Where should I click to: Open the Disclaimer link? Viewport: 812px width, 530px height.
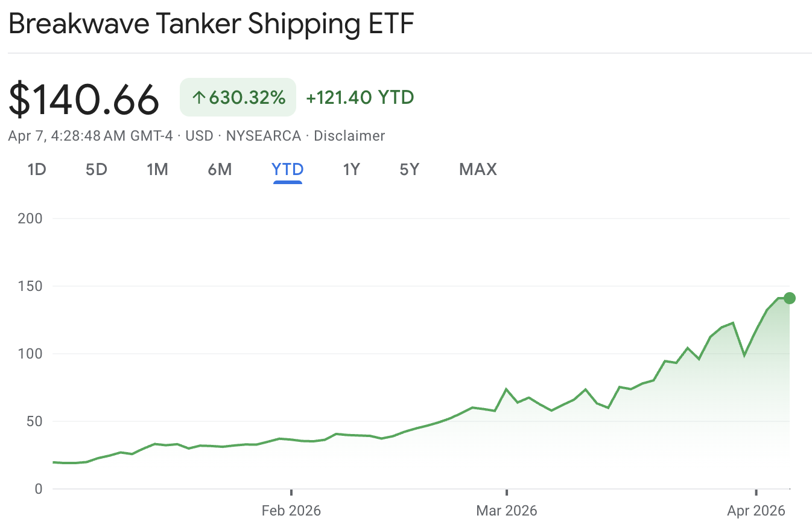[349, 136]
